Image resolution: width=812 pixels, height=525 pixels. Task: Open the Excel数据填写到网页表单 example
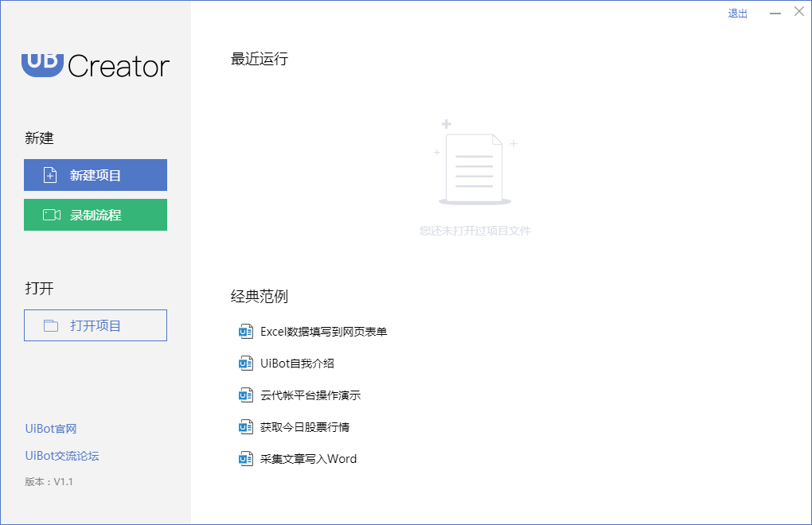pyautogui.click(x=326, y=331)
